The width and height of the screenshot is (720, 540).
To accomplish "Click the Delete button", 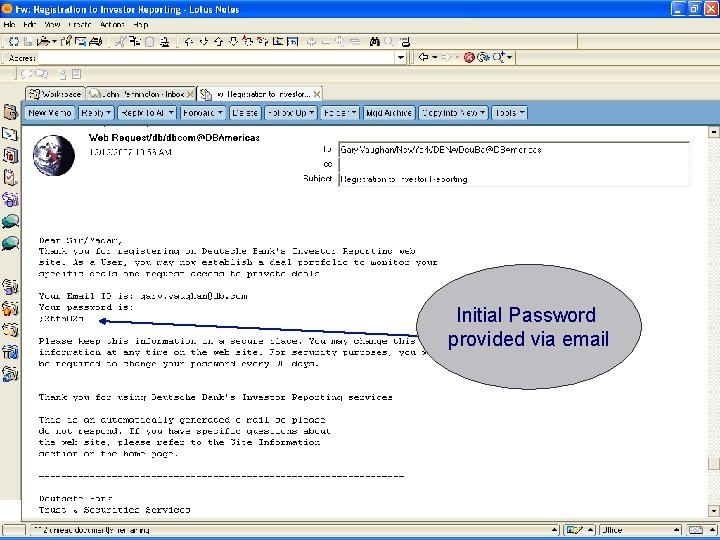I will [x=245, y=112].
